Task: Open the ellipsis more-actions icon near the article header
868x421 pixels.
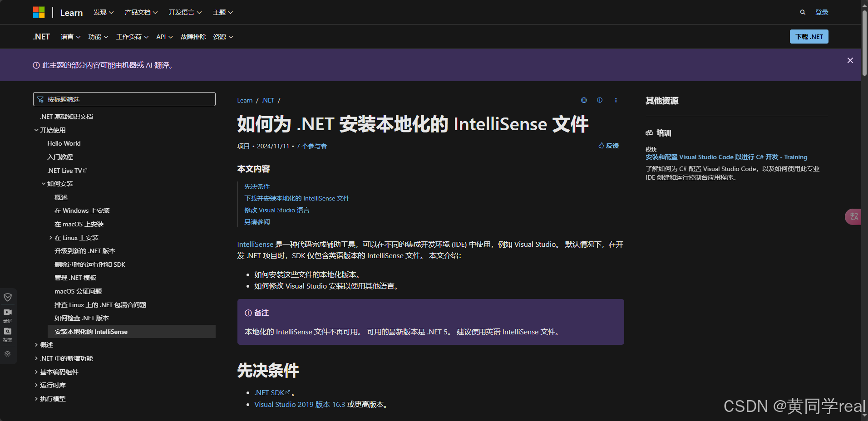Action: coord(616,100)
